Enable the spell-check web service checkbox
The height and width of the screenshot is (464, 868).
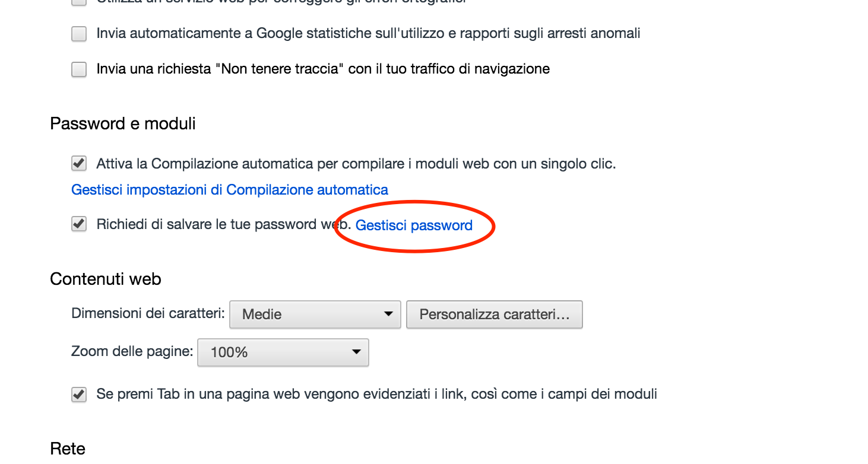tap(78, 2)
